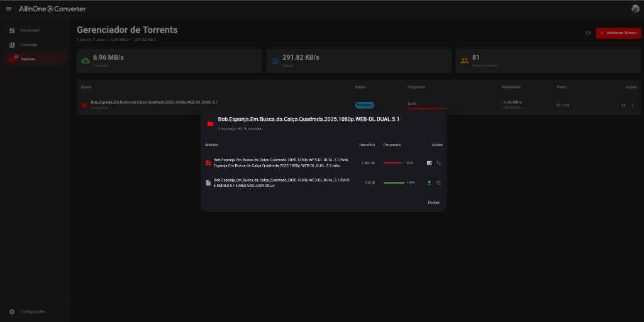This screenshot has height=322, width=644.
Task: Click the red folder icon in dialog header
Action: click(x=210, y=123)
